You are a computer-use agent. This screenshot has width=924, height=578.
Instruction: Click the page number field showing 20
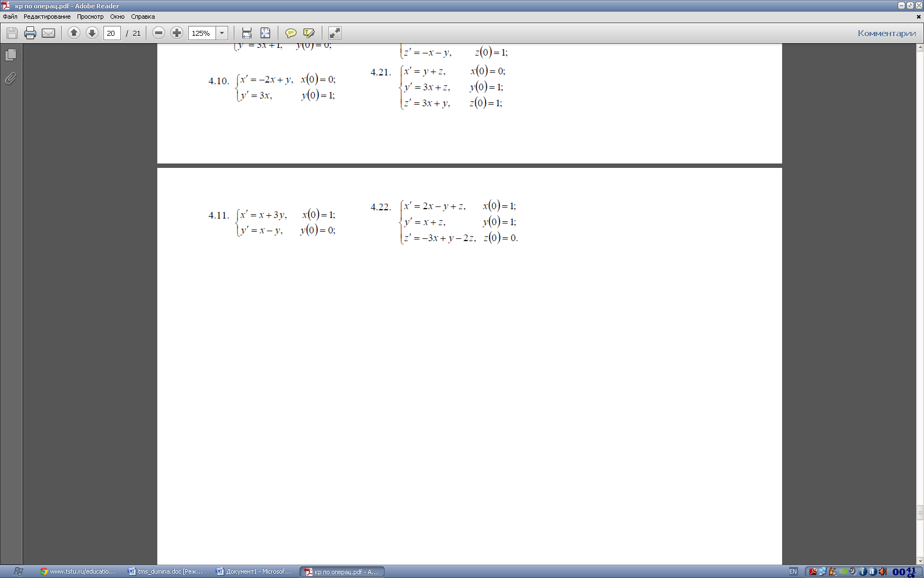pyautogui.click(x=112, y=33)
